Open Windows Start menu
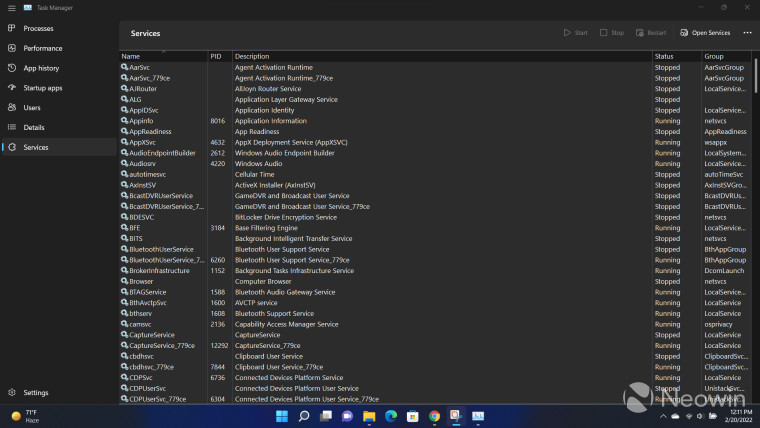The image size is (760, 428). tap(282, 416)
